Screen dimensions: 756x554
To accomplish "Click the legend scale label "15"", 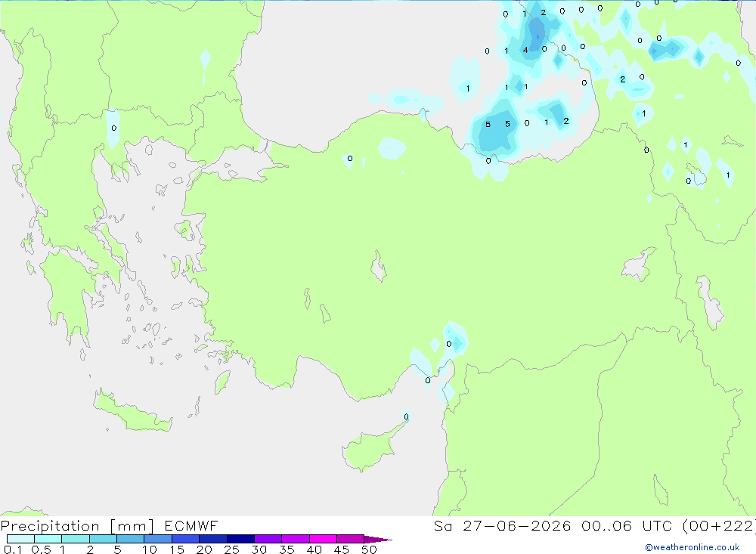I will pos(177,549).
